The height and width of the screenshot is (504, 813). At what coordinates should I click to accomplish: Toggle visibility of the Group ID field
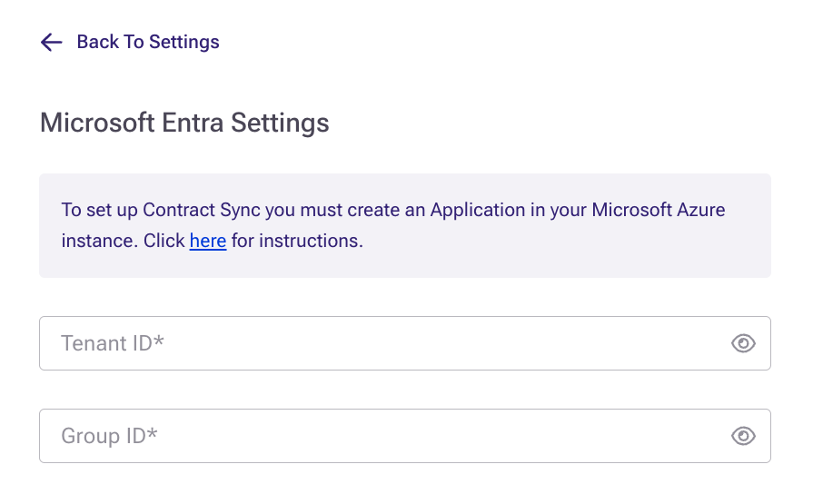pyautogui.click(x=743, y=436)
